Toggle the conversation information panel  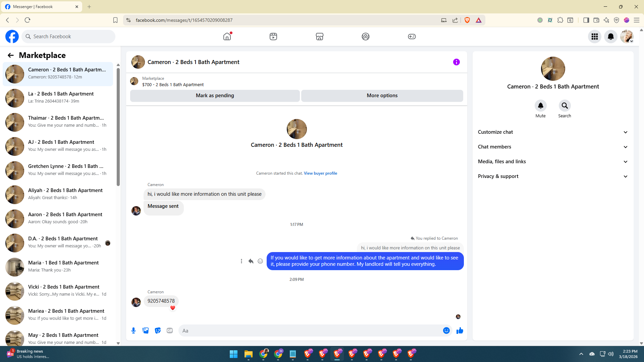coord(456,62)
